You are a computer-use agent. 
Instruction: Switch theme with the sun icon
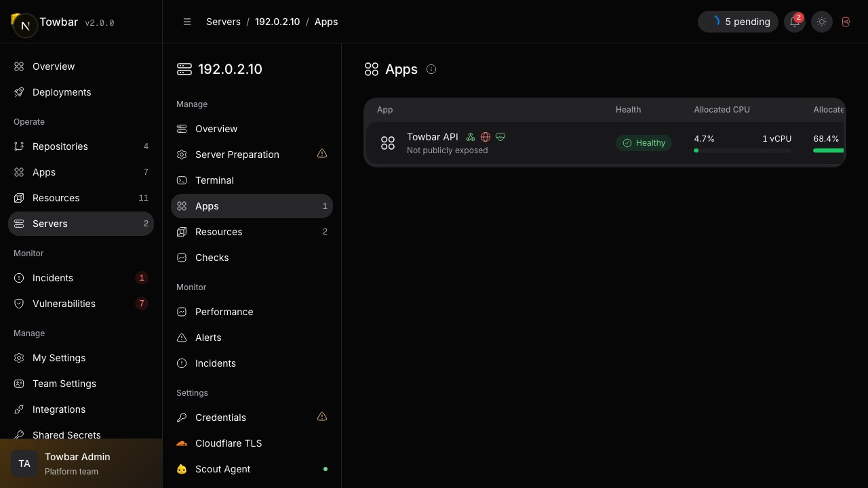click(822, 22)
